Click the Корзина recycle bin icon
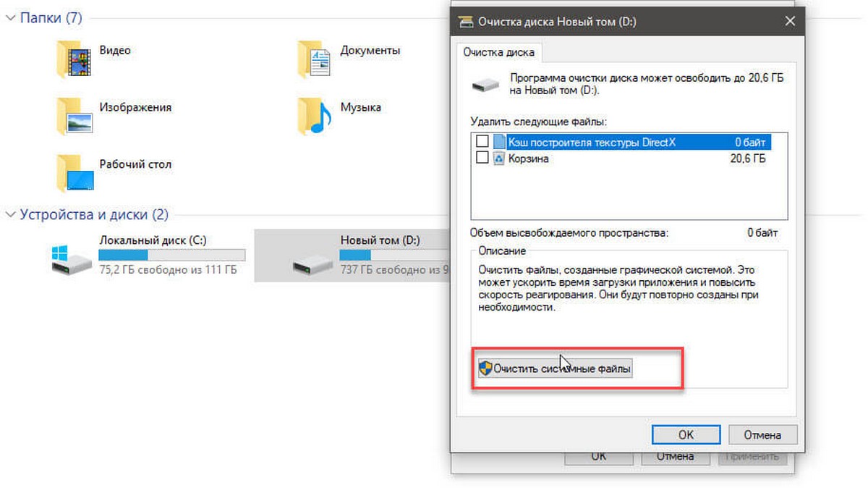 click(x=499, y=159)
